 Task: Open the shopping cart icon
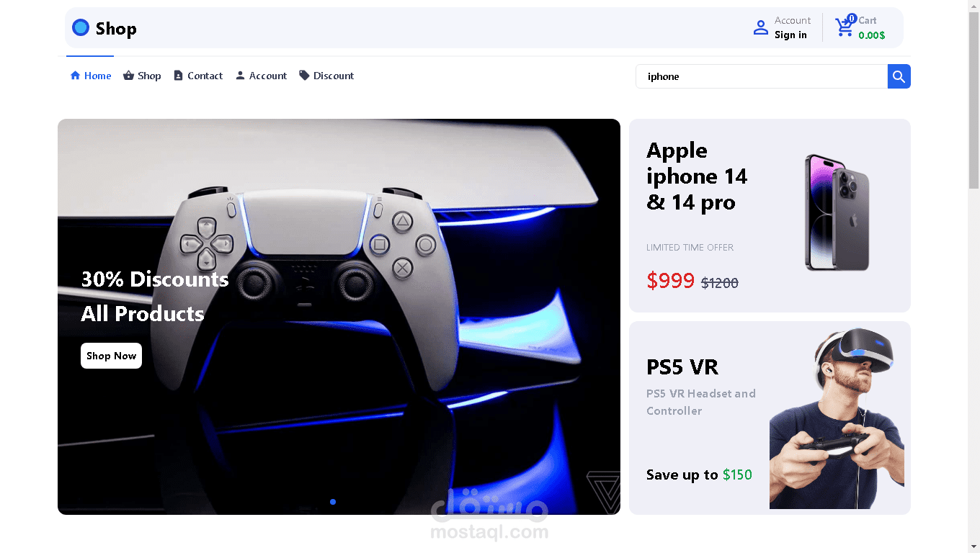pos(845,27)
